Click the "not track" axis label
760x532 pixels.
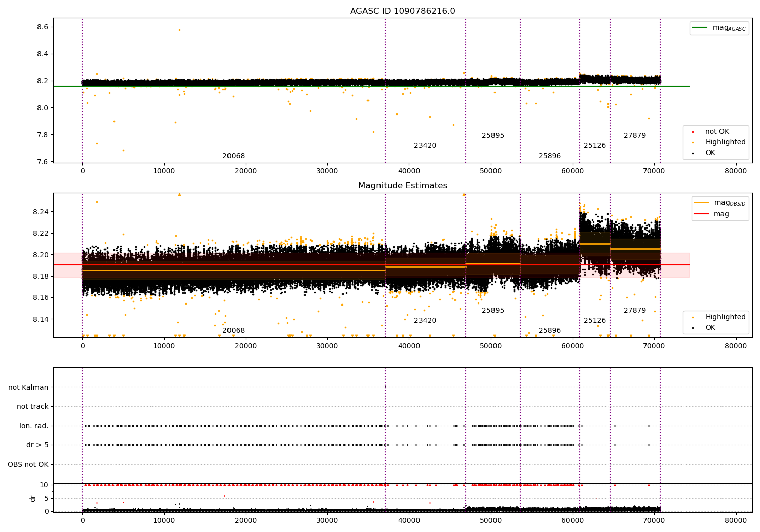pos(32,406)
